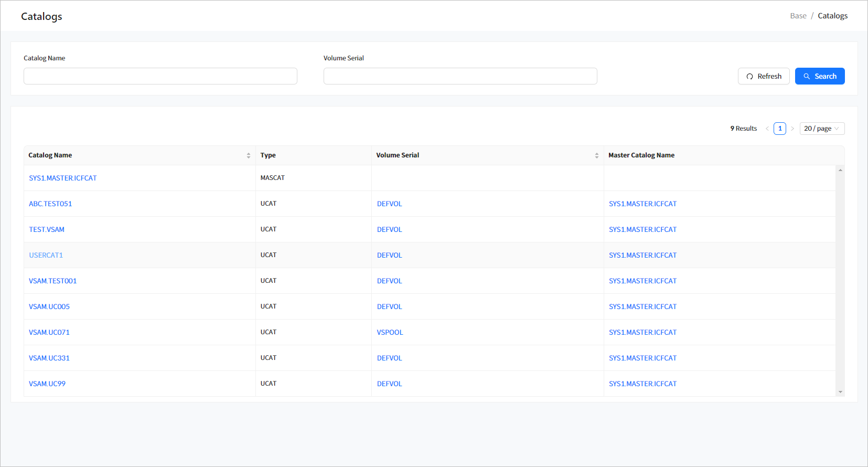Focus the Volume Serial input field
Screen dimensions: 868x467
click(x=460, y=76)
